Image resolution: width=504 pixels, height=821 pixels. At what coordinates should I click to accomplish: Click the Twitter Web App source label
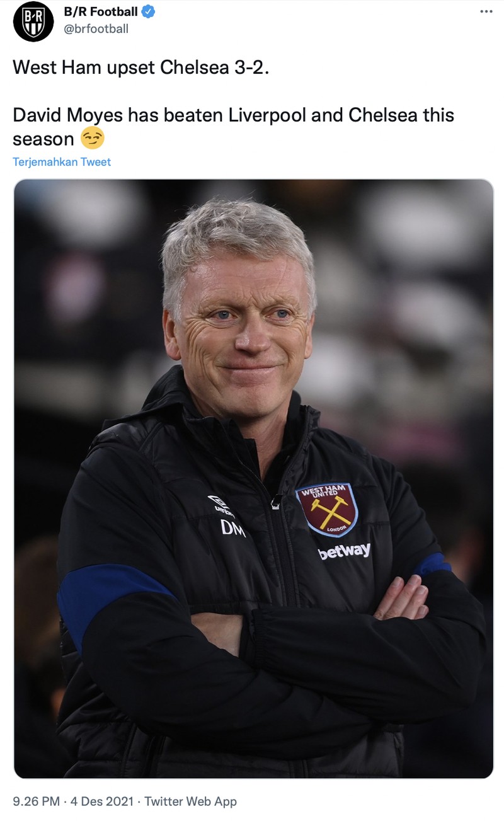pos(189,801)
